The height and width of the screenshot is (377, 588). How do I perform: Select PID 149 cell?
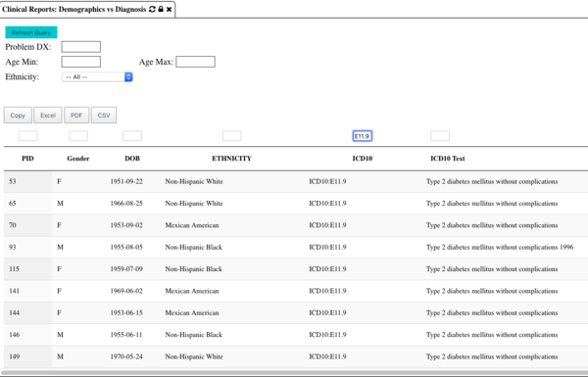27,356
